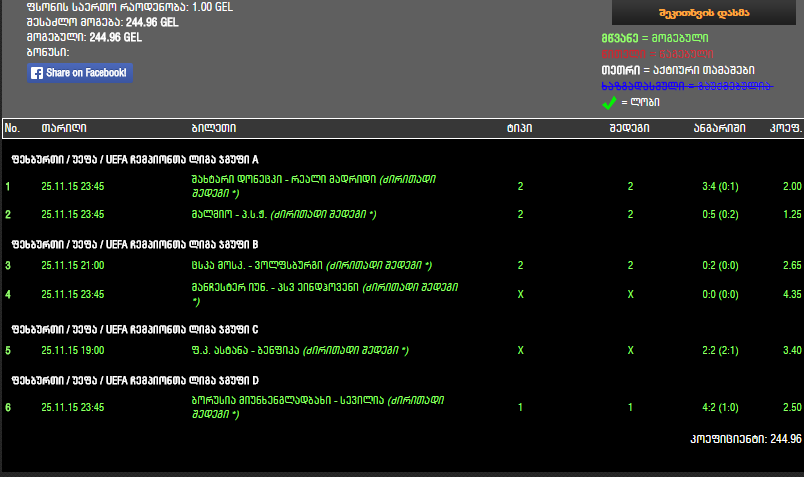Image resolution: width=804 pixels, height=477 pixels.
Task: Click the score '2:2 (2:1)'
Action: (x=720, y=350)
